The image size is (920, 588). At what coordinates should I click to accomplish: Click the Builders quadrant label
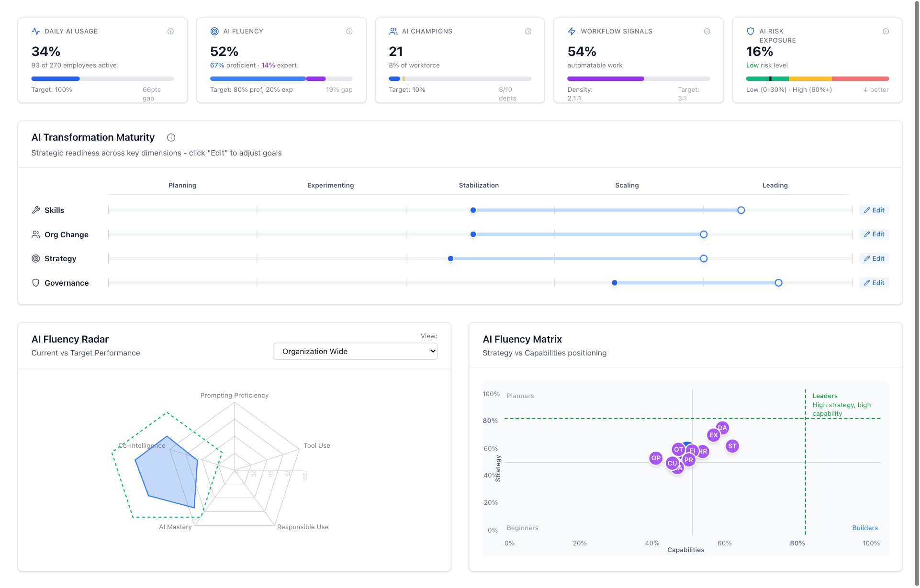pyautogui.click(x=865, y=528)
